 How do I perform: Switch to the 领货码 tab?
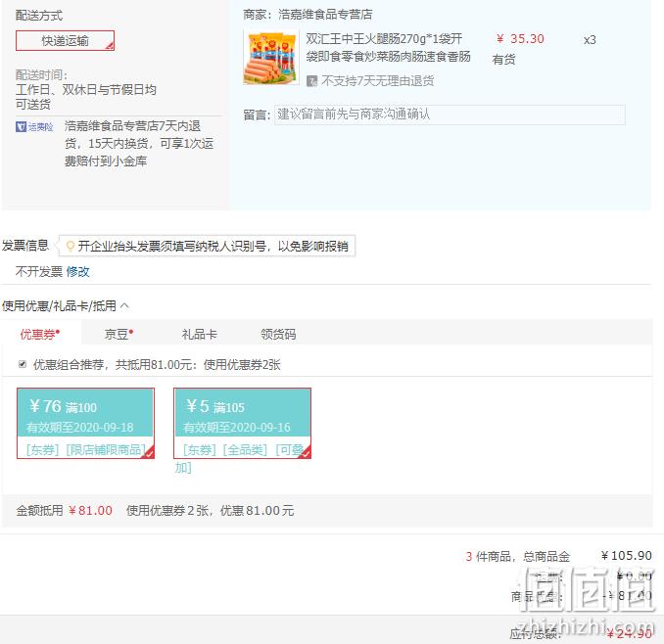[x=278, y=335]
